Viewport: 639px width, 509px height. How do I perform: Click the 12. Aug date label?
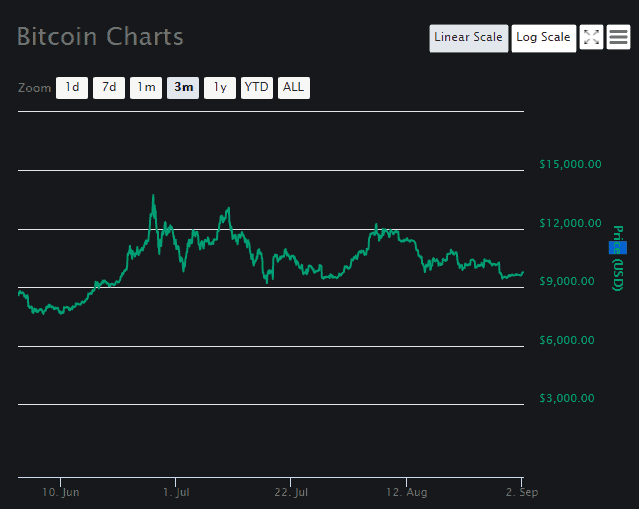(x=407, y=492)
